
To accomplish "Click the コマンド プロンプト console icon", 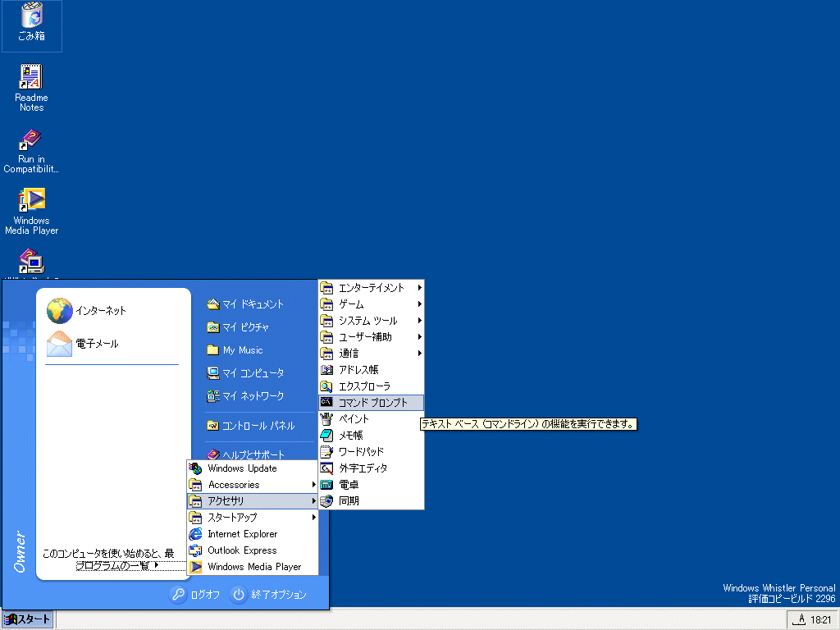I will coord(326,402).
